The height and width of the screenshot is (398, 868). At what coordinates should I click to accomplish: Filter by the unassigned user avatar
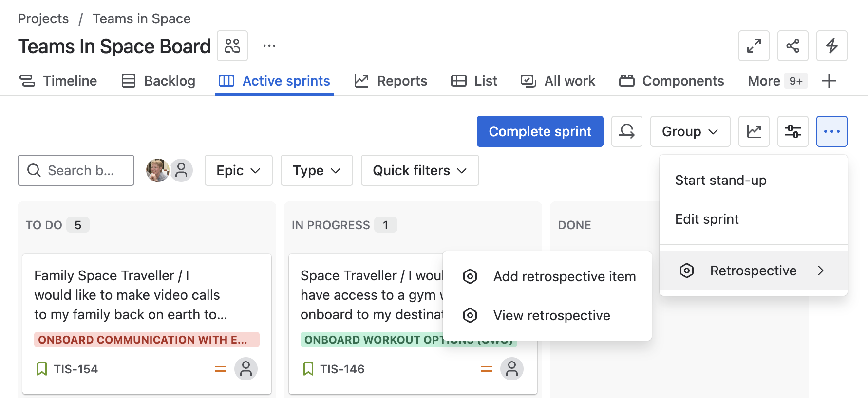click(x=182, y=170)
